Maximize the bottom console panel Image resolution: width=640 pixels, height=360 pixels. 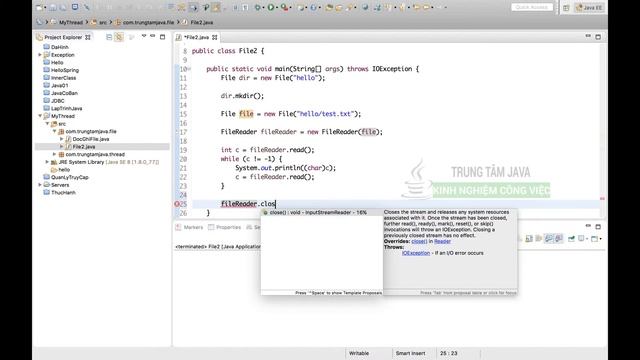pyautogui.click(x=598, y=227)
